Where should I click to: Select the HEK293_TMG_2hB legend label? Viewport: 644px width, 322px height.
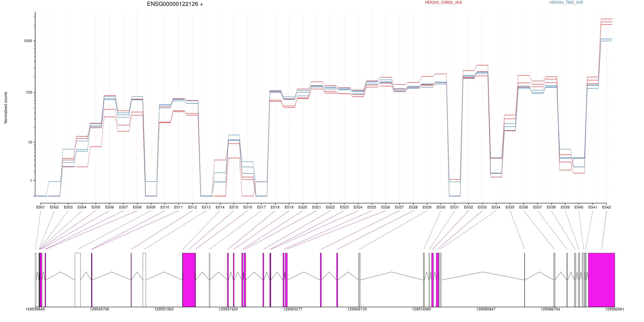click(566, 2)
